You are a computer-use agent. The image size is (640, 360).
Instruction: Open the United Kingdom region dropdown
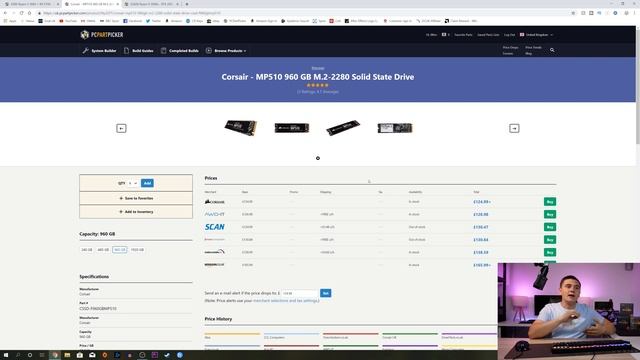(536, 35)
